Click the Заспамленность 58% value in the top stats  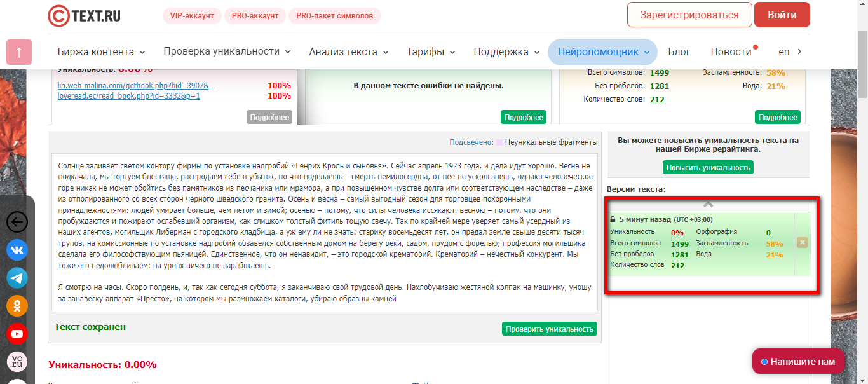776,73
